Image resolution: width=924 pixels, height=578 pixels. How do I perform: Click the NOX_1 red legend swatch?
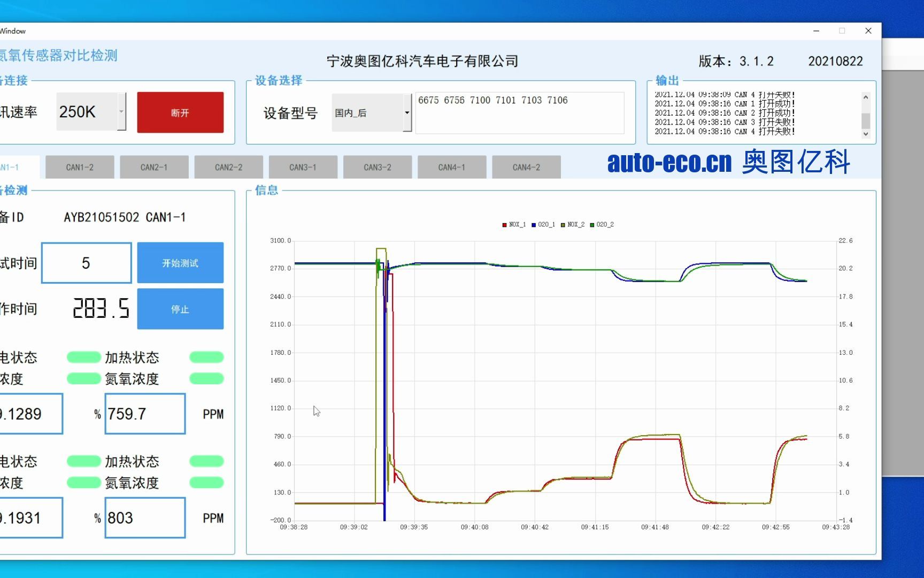(x=504, y=225)
